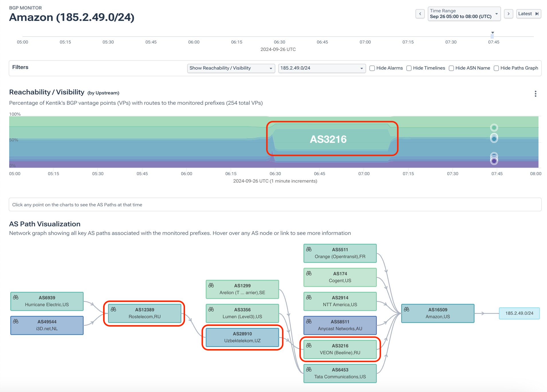Enable the Hide Alarms checkbox
547x392 pixels.
pos(372,68)
